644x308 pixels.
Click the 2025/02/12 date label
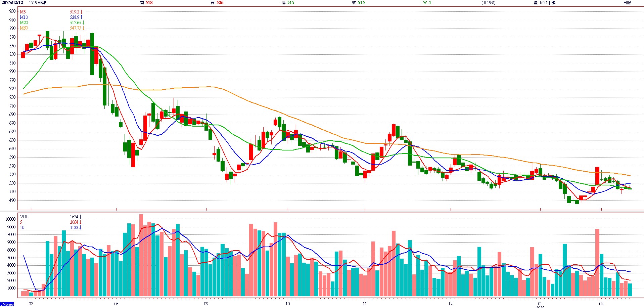(12, 3)
